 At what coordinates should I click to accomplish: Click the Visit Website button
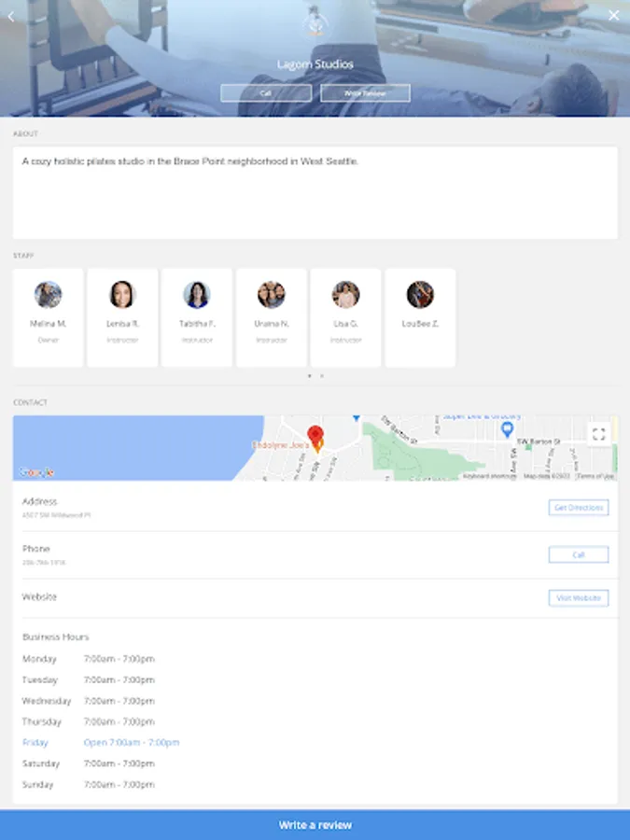(579, 598)
